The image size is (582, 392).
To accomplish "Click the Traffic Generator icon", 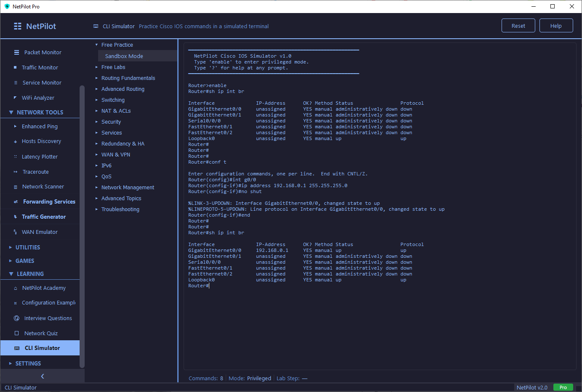I will click(x=16, y=217).
